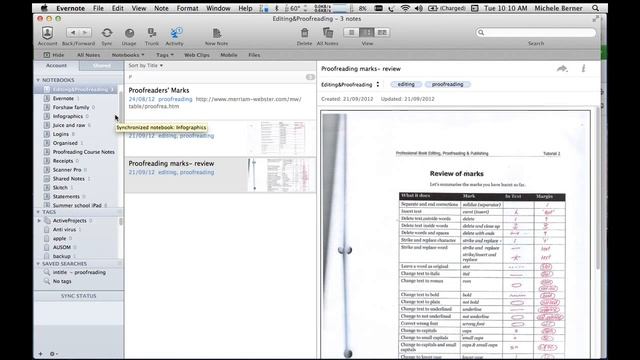The height and width of the screenshot is (360, 640).
Task: Switch to thumbnail view mode
Action: 382,33
